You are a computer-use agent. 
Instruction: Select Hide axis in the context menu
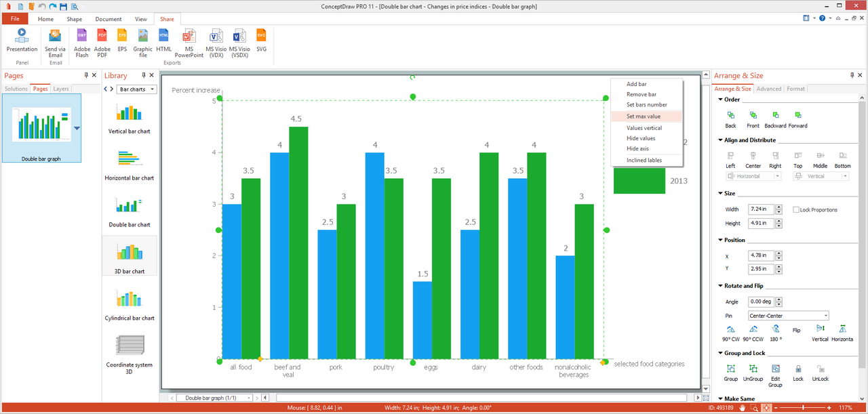tap(637, 148)
